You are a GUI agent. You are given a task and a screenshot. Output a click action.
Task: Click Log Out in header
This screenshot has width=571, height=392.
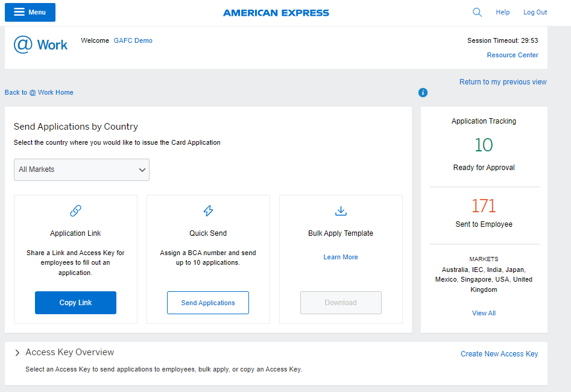[535, 12]
